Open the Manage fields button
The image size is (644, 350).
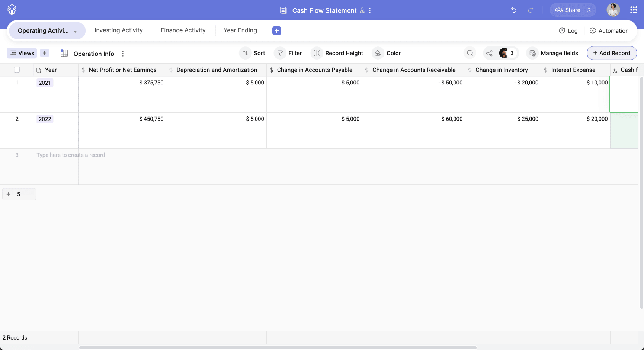(x=554, y=53)
